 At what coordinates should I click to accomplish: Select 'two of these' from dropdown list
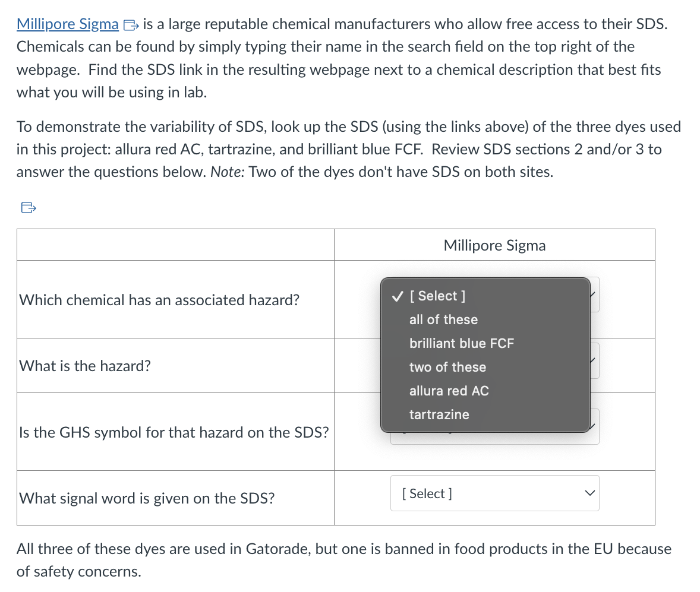click(447, 367)
